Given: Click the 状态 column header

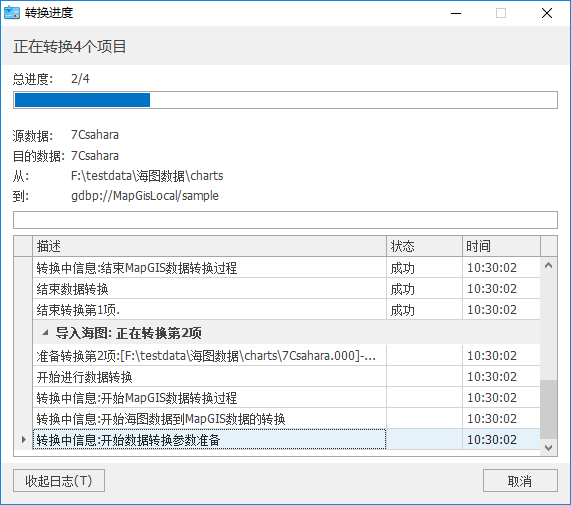Looking at the screenshot, I should pyautogui.click(x=425, y=246).
